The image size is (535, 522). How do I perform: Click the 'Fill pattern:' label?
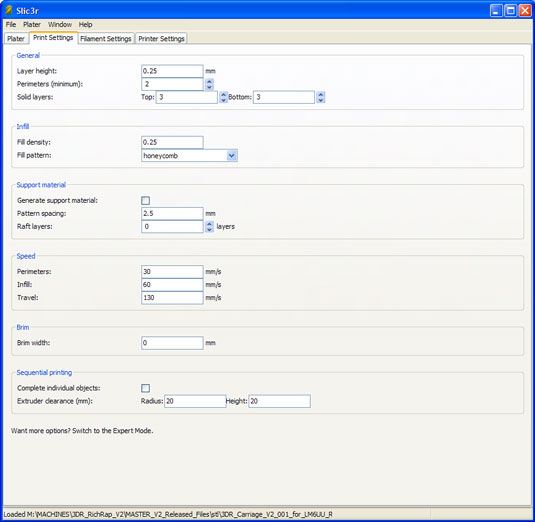34,155
